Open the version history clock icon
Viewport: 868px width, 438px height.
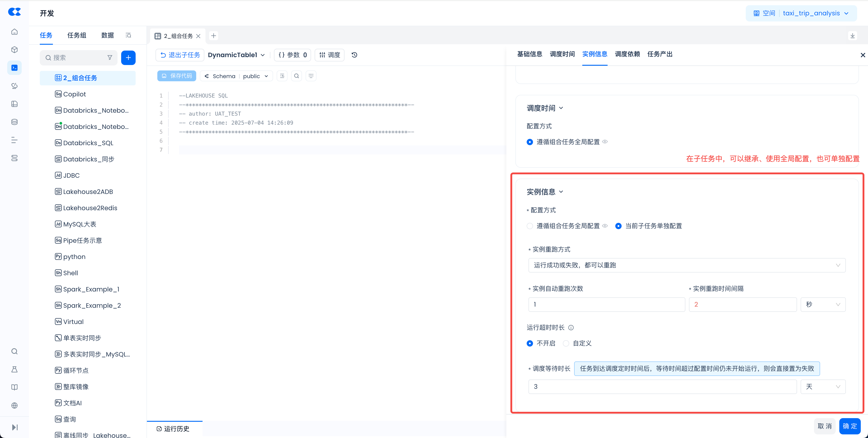354,55
